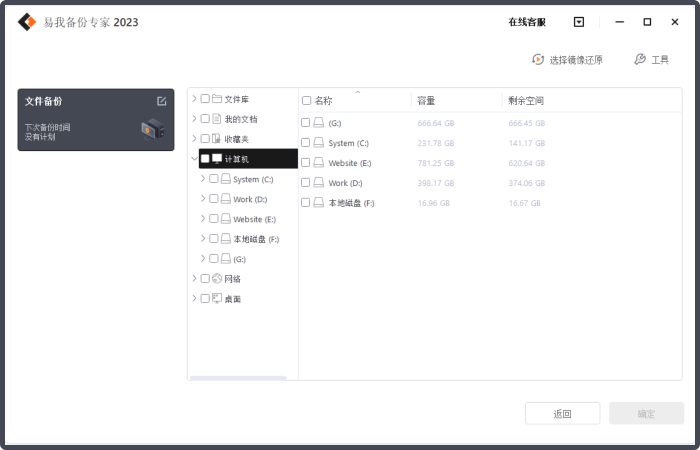Collapse the 计算机 tree node
700x450 pixels.
coord(195,159)
